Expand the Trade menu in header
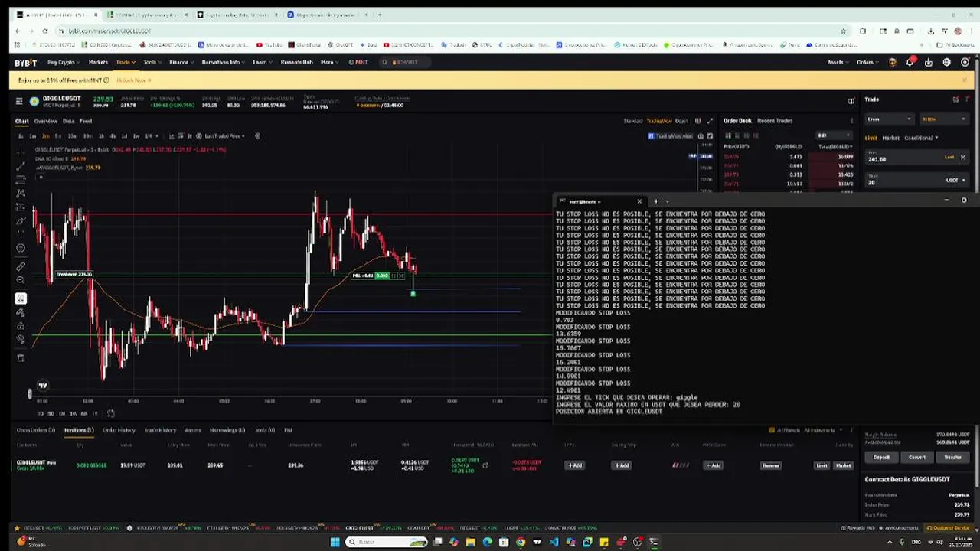This screenshot has width=980, height=551. click(x=126, y=62)
